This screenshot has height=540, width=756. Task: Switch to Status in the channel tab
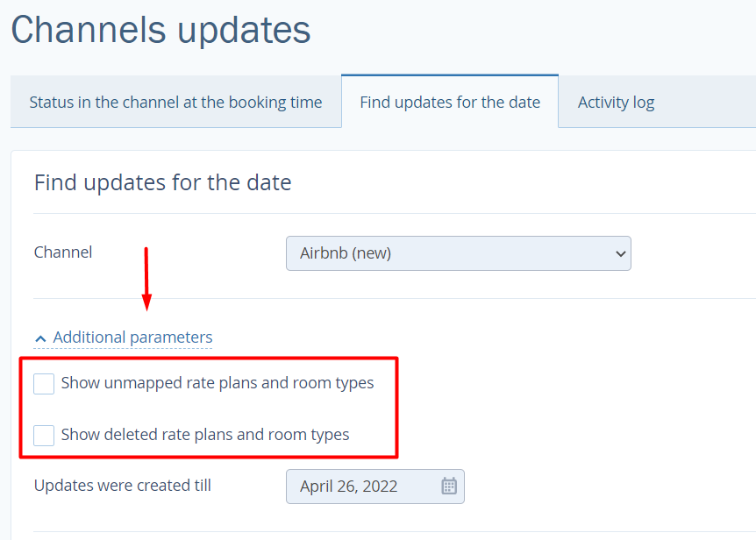(x=176, y=102)
